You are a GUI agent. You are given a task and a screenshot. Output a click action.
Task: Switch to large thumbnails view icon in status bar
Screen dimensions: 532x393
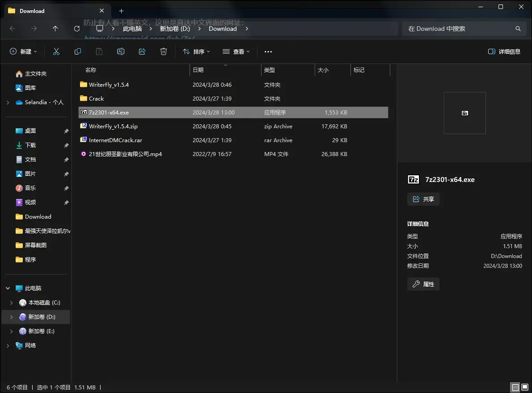tap(525, 387)
